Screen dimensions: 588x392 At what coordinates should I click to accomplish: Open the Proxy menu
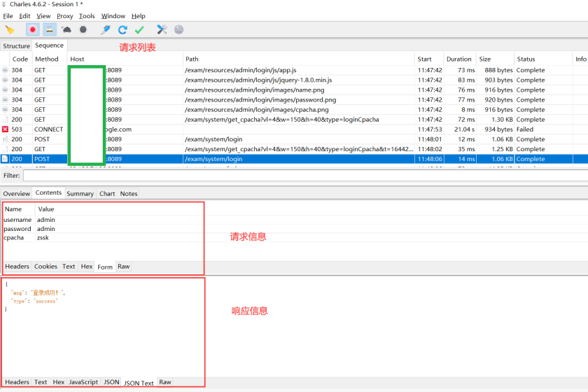tap(65, 16)
